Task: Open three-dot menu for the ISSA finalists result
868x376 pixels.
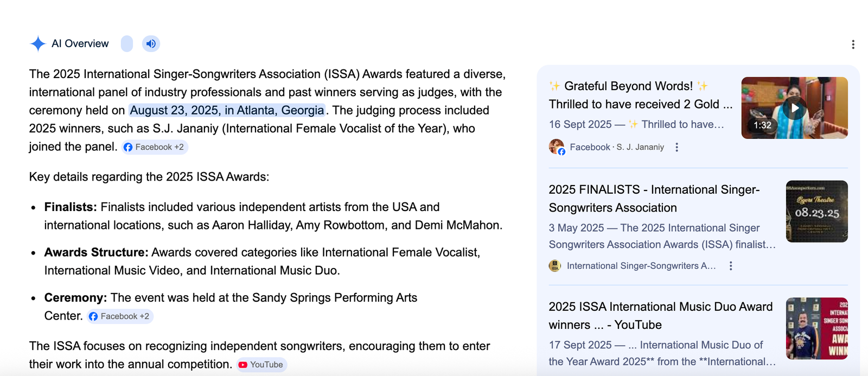Action: pyautogui.click(x=731, y=266)
